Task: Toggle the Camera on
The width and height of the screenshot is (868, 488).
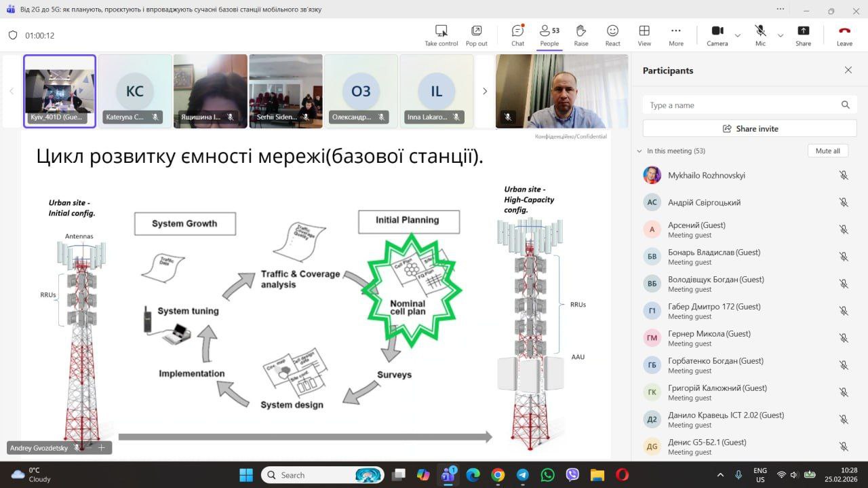Action: point(717,35)
